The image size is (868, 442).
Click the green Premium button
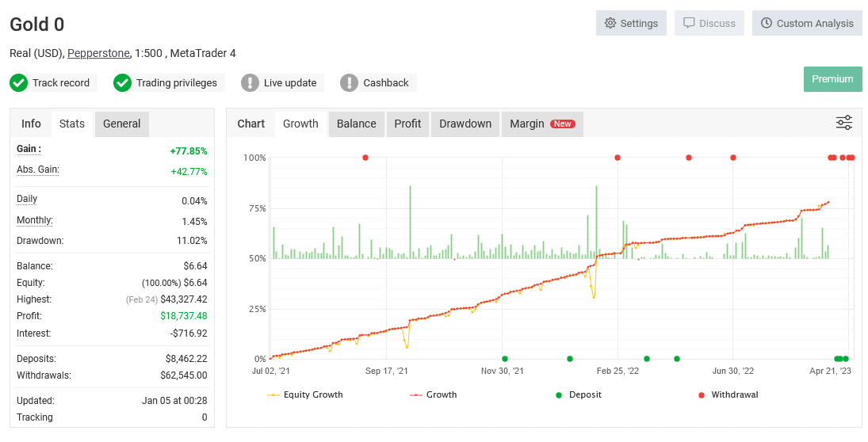point(832,78)
